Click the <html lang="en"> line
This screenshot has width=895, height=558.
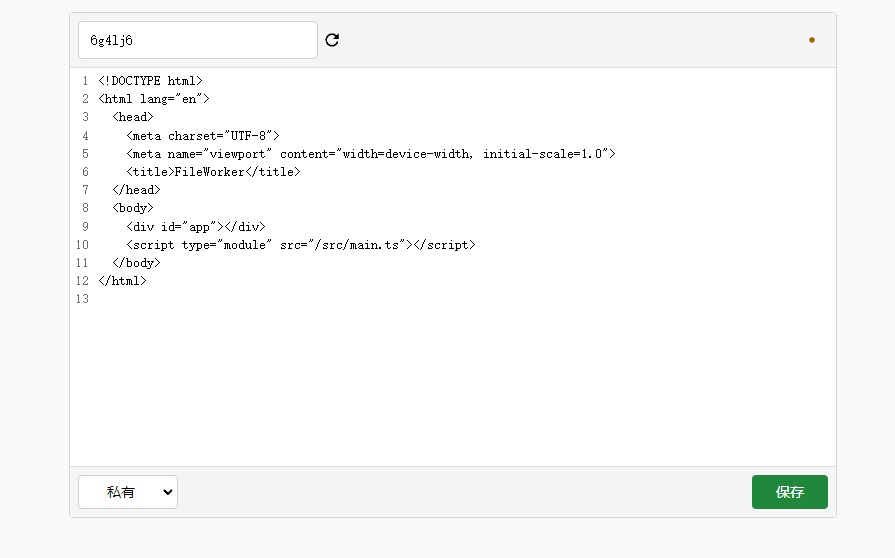pyautogui.click(x=154, y=99)
